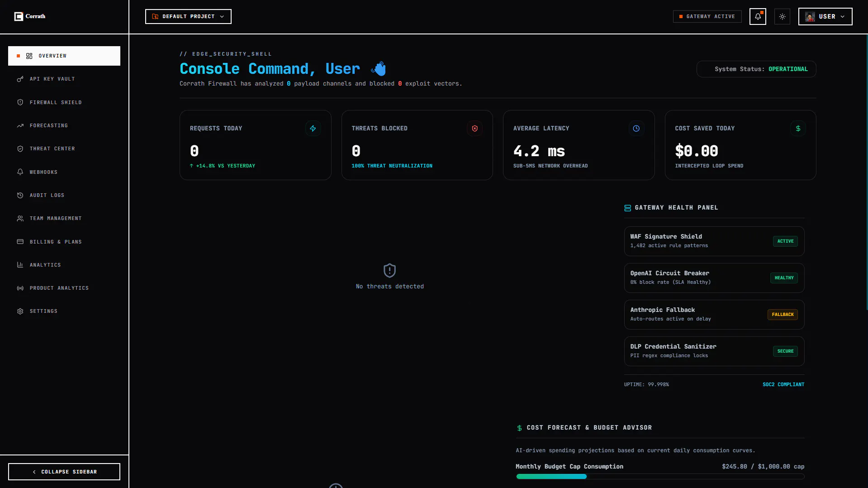
Task: Click the "$0.00" cost saved value
Action: coord(697,151)
